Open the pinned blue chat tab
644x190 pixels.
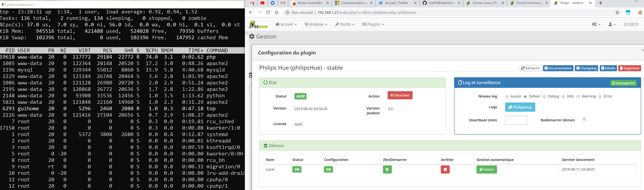click(x=273, y=3)
